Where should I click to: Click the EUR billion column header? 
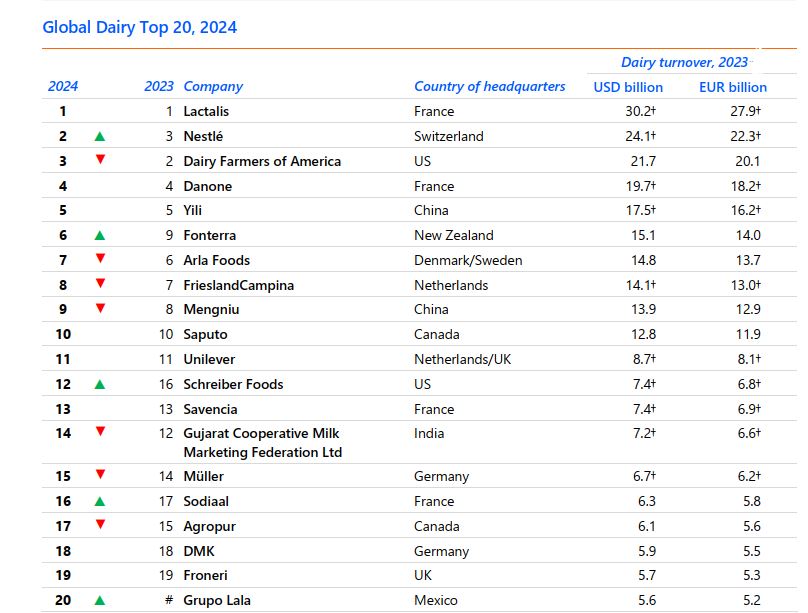[x=733, y=87]
